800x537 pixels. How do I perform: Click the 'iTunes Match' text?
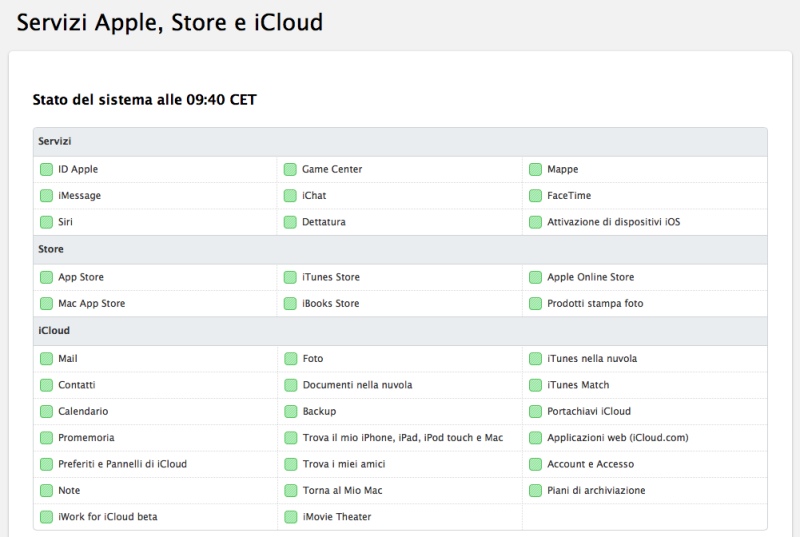[x=578, y=385]
